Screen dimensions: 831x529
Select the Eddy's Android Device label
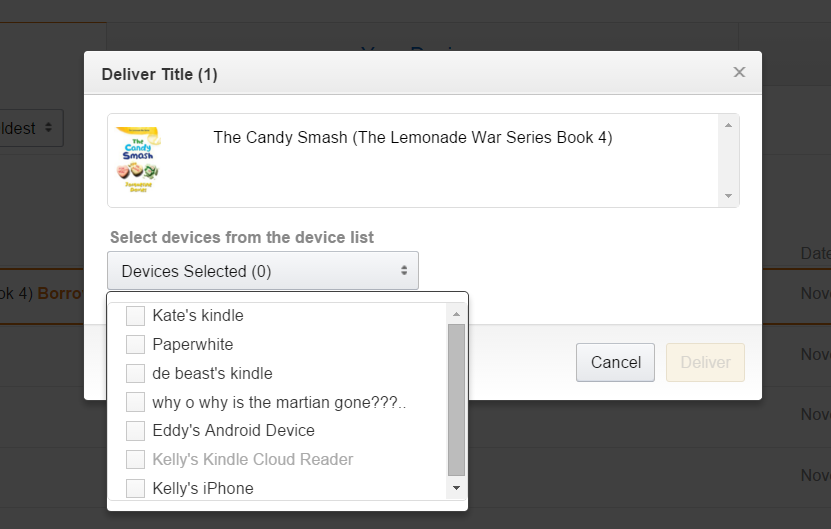tap(233, 431)
